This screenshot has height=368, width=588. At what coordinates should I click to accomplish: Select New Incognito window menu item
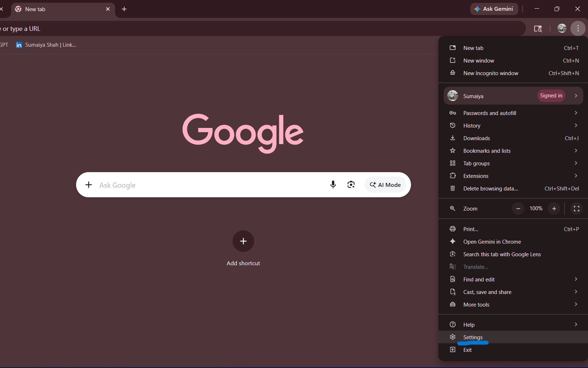tap(490, 73)
